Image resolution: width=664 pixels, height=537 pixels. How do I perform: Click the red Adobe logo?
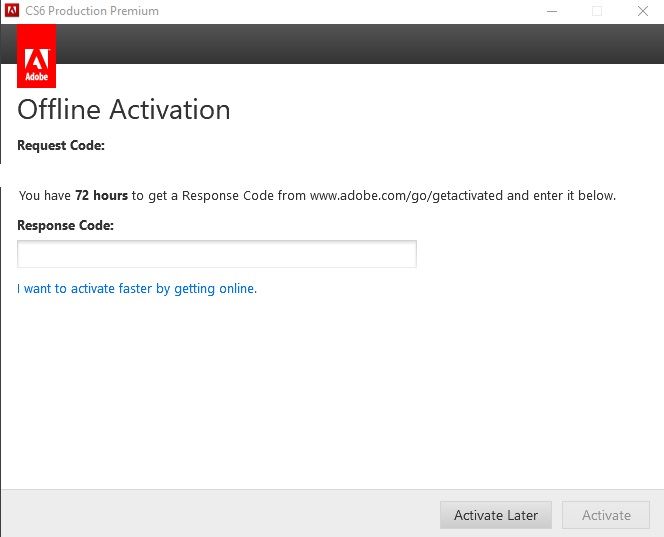tap(36, 56)
